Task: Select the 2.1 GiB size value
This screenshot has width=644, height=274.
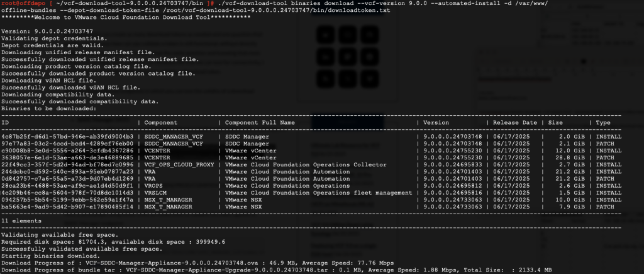Action: click(x=572, y=144)
